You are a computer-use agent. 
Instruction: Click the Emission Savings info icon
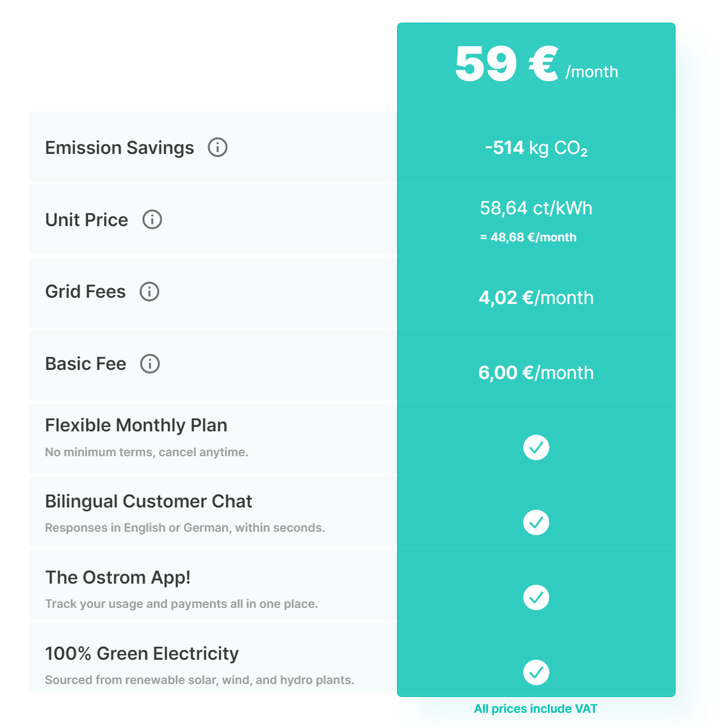(218, 147)
